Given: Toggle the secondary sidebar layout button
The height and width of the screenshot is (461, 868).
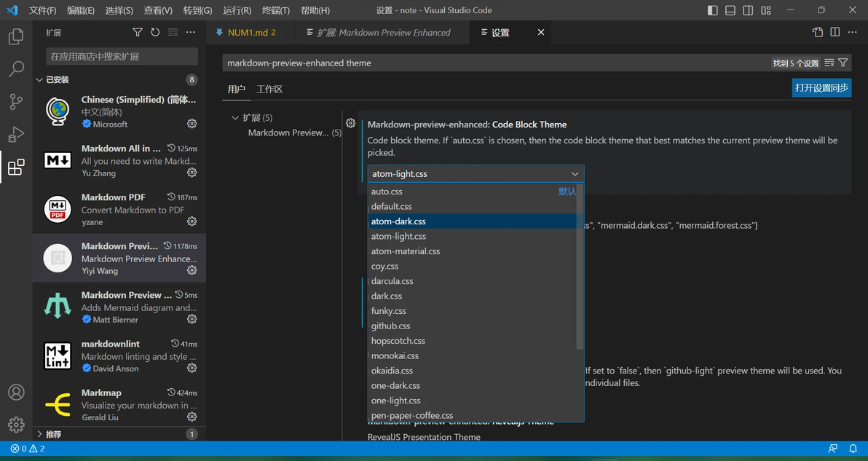Looking at the screenshot, I should 748,10.
